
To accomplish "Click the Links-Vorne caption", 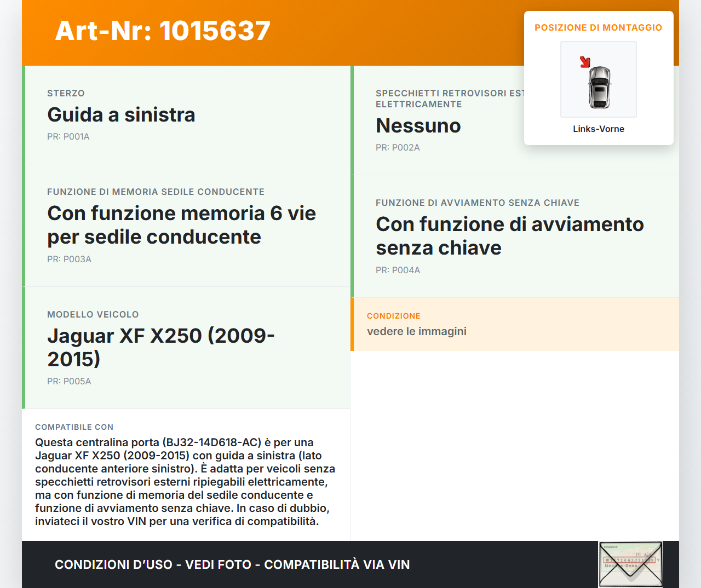I will coord(598,129).
